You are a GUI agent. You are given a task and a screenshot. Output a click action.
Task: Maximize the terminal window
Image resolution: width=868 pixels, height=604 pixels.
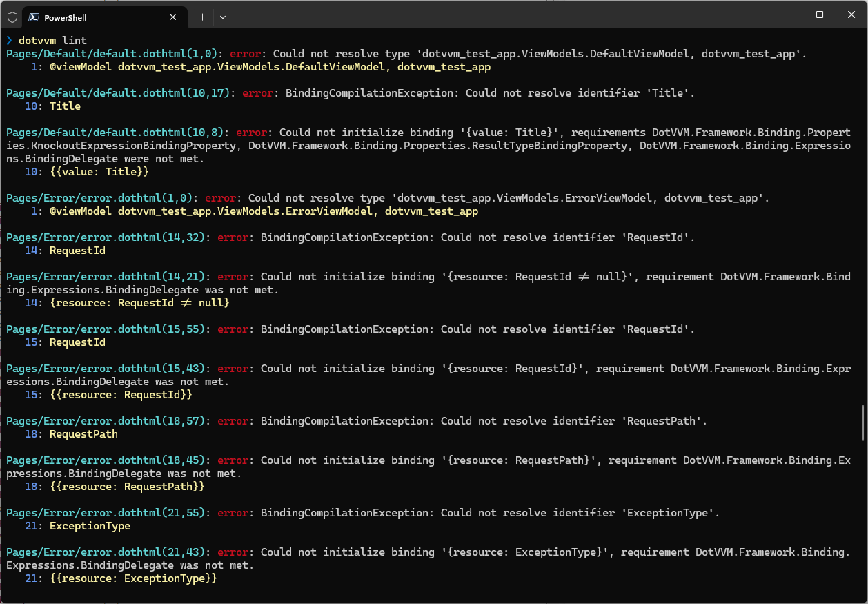819,14
